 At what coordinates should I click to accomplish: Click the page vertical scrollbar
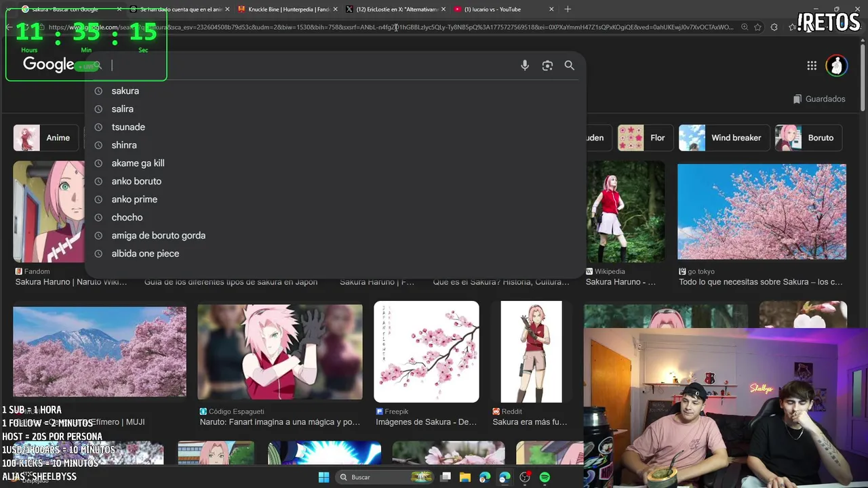pos(863,78)
